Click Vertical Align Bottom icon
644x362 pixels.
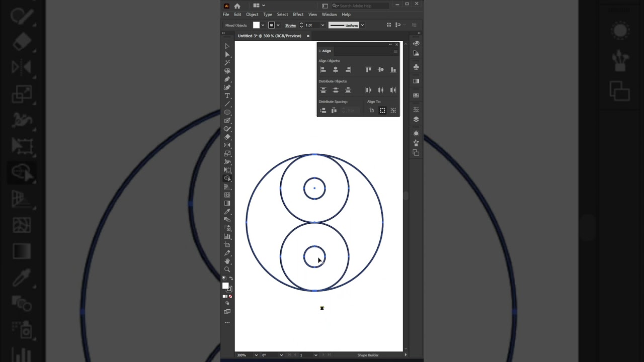point(393,69)
